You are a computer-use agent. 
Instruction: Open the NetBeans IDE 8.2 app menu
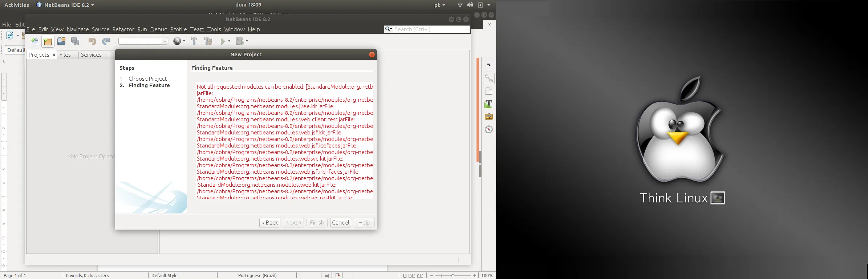[66, 5]
